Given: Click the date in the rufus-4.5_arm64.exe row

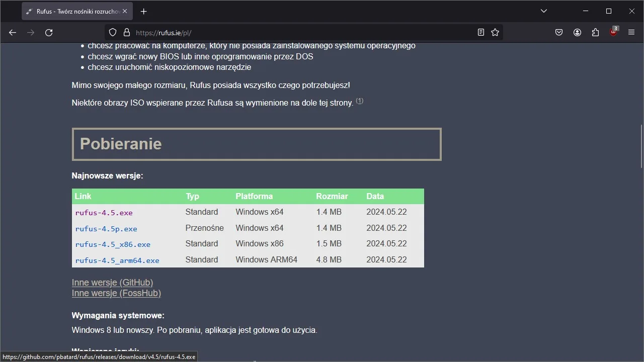Looking at the screenshot, I should click(x=386, y=259).
